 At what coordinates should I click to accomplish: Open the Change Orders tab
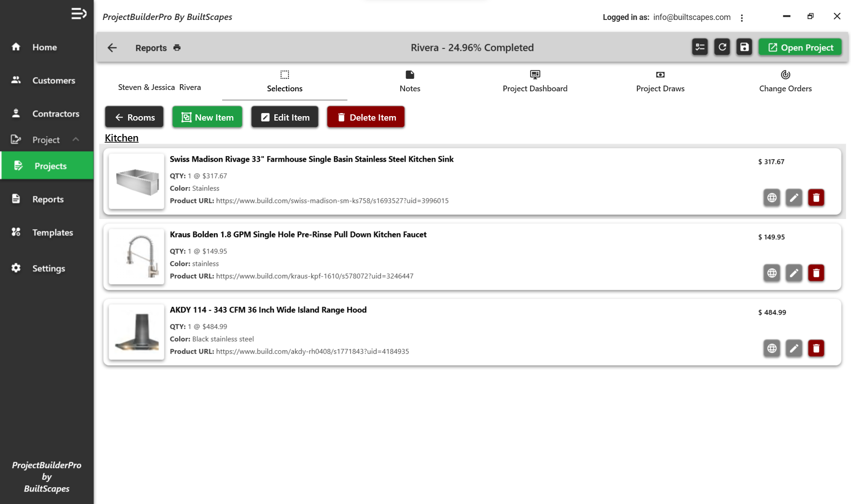[x=785, y=82]
